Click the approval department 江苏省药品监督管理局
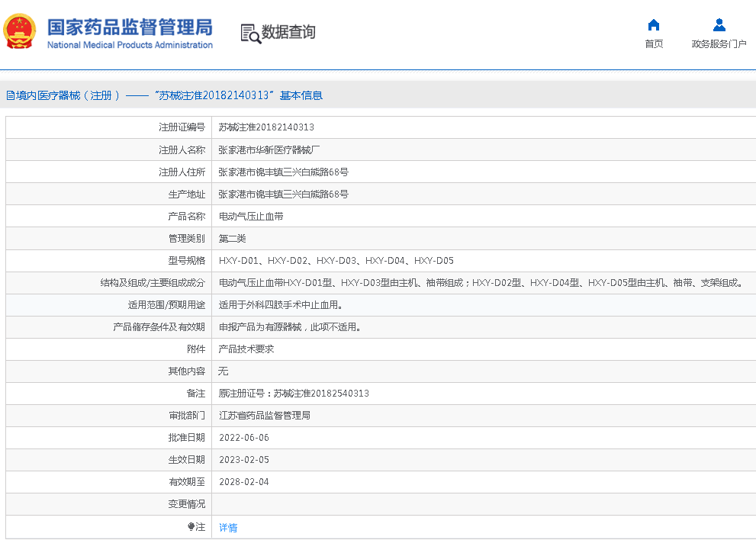 click(264, 415)
